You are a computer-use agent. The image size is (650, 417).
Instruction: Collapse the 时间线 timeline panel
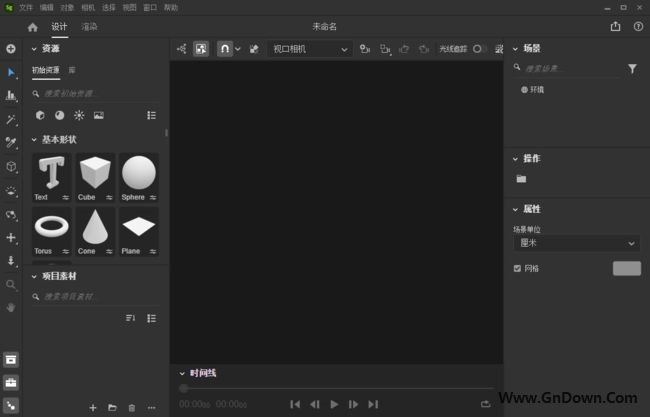pos(182,373)
